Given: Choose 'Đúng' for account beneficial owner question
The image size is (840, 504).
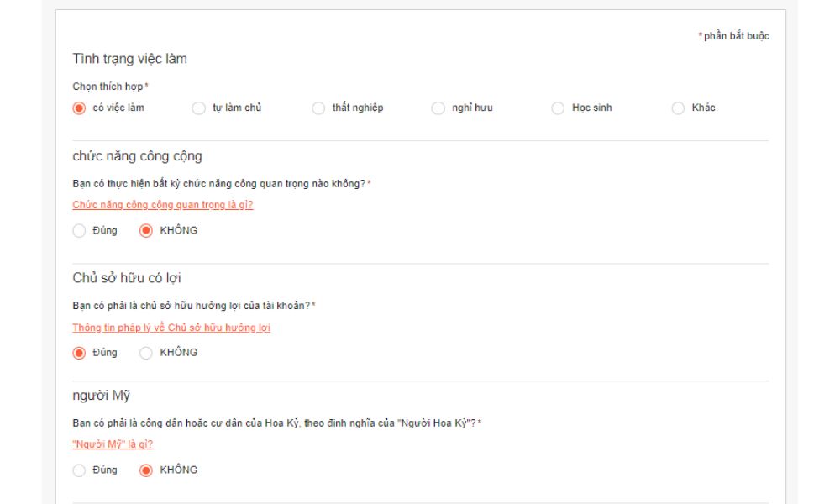Looking at the screenshot, I should (x=80, y=353).
